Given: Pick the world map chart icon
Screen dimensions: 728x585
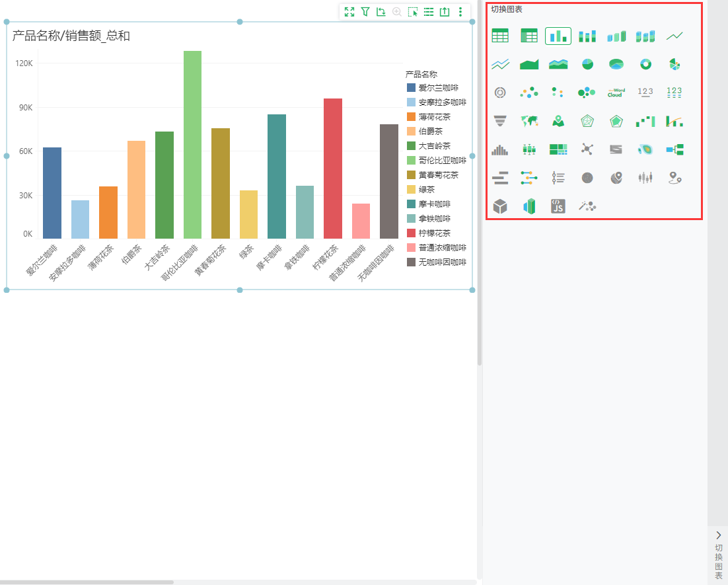Looking at the screenshot, I should [x=529, y=121].
